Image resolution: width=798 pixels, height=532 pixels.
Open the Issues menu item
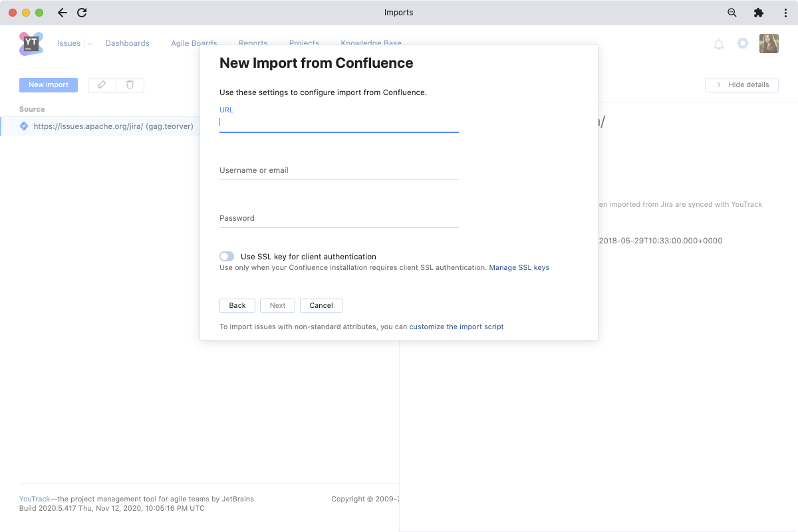69,43
